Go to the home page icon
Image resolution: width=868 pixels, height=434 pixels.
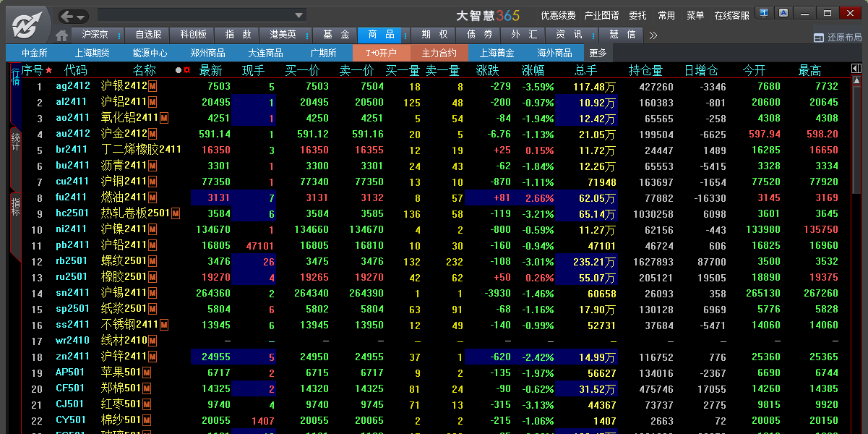[62, 35]
